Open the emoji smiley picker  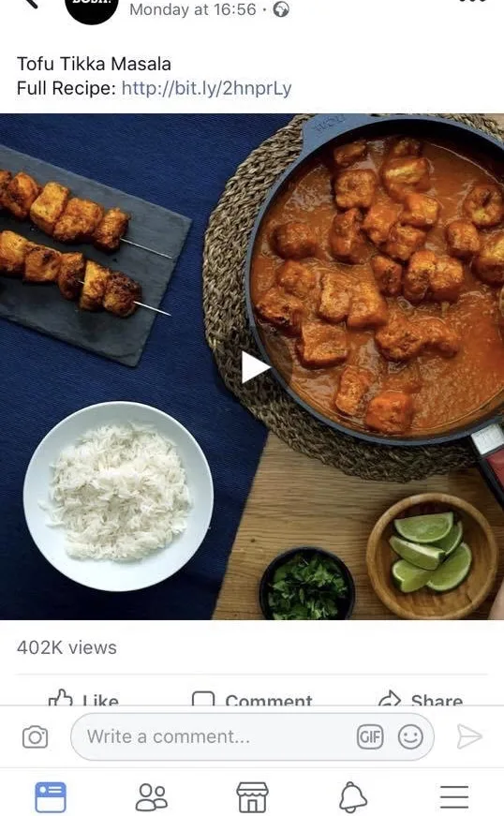[x=410, y=736]
